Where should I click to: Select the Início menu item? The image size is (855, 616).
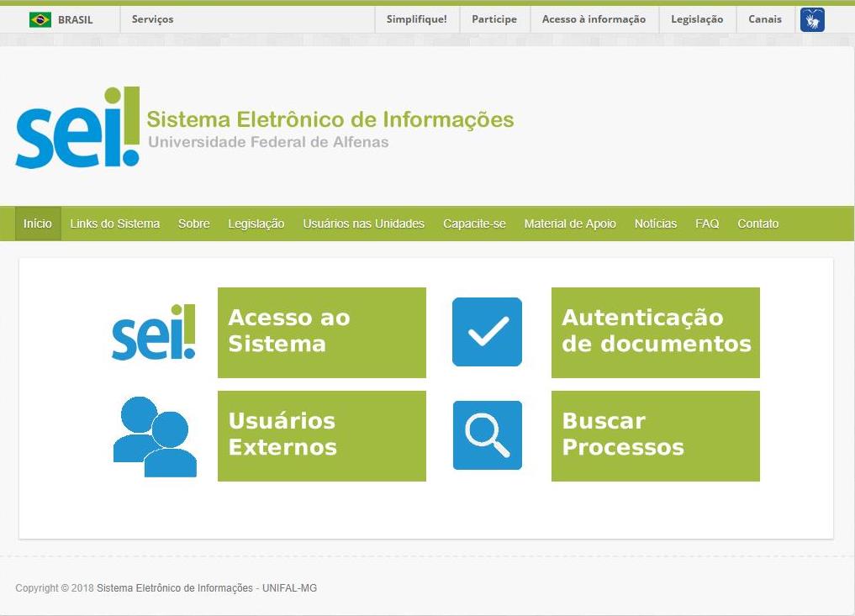point(38,224)
